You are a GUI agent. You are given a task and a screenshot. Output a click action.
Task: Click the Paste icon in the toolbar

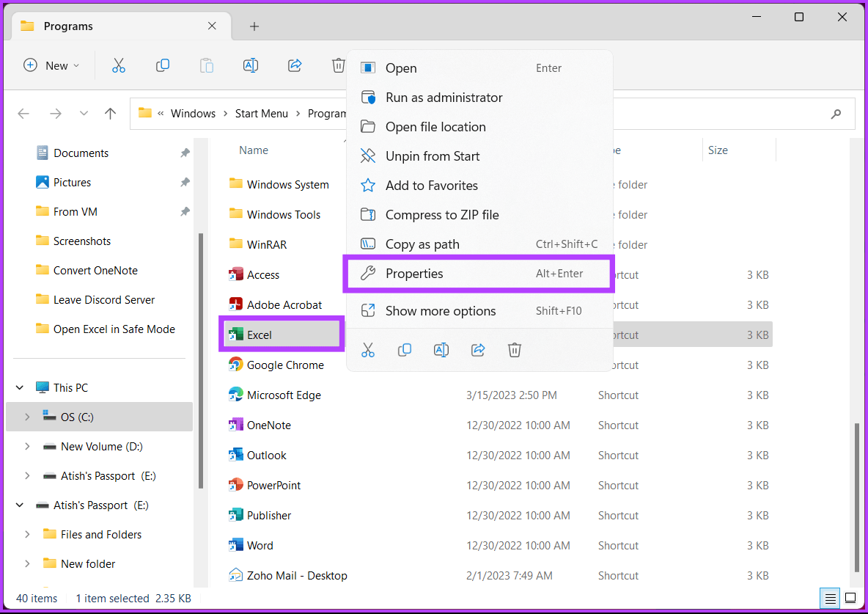[207, 65]
